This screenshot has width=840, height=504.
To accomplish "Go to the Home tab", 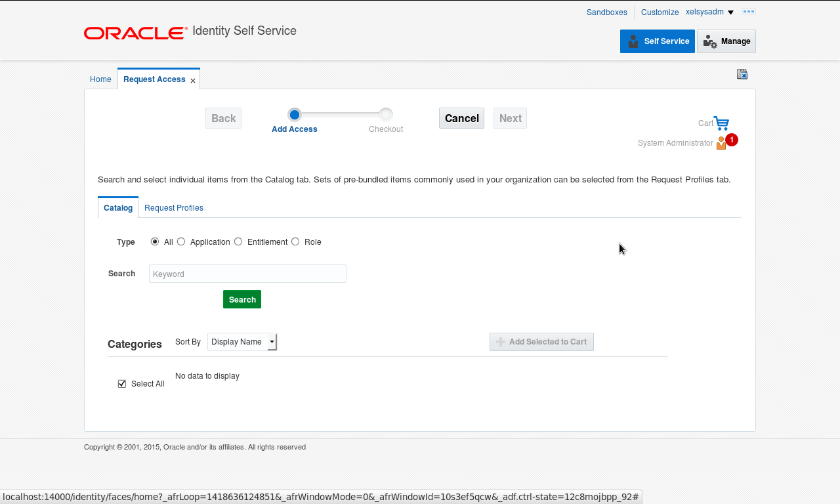I will click(100, 79).
